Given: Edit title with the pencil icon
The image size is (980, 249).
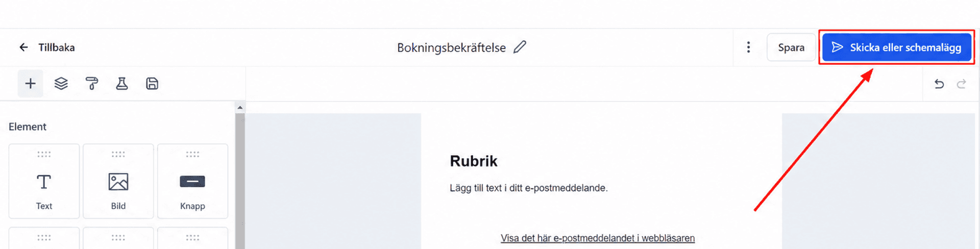Looking at the screenshot, I should tap(520, 47).
